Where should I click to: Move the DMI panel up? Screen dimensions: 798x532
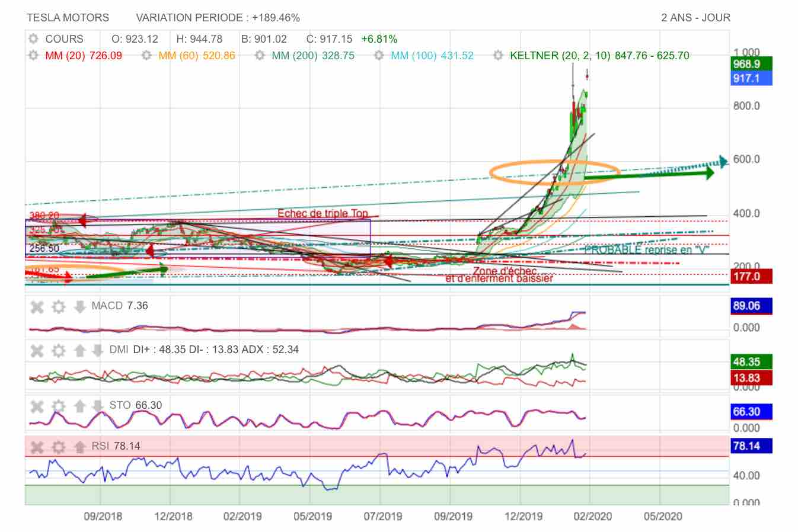click(79, 351)
